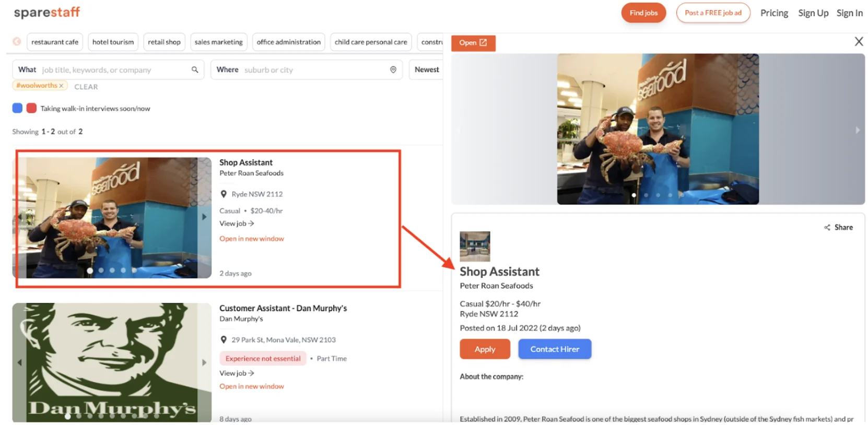Click the orange Open button in detail panel
This screenshot has height=425, width=868.
[x=473, y=43]
